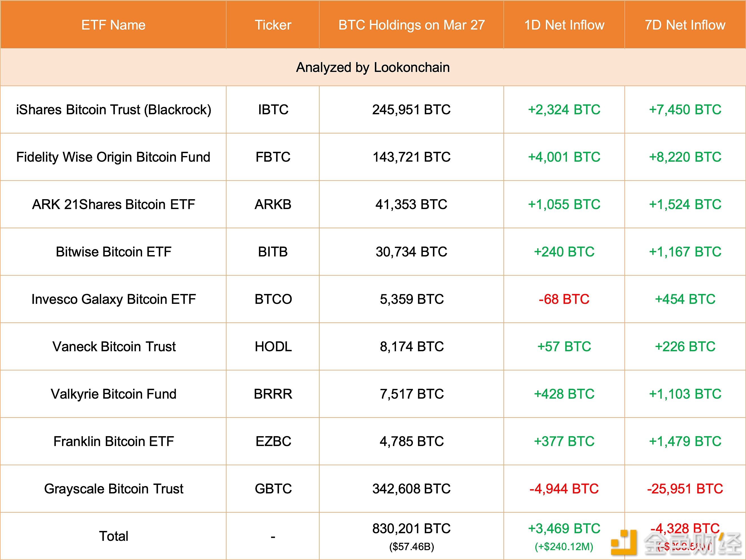Select the Grayscale Bitcoin Trust name cell
The height and width of the screenshot is (560, 746).
[x=114, y=489]
